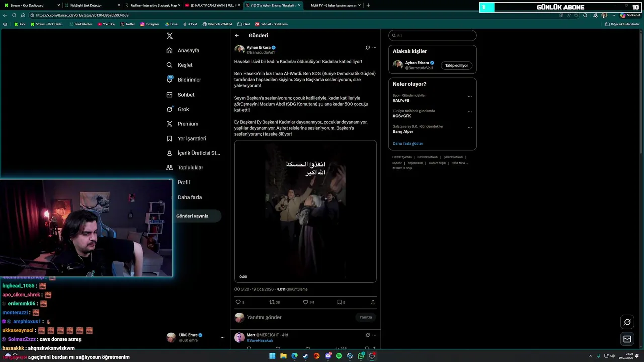The image size is (644, 362).
Task: Switch to Redline Interactive Strategic Map tab
Action: pyautogui.click(x=152, y=5)
